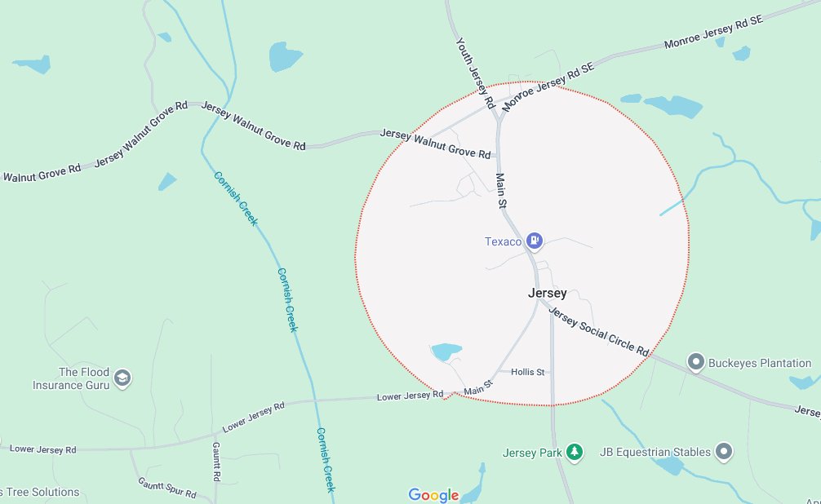Click the Google logo on the map
Viewport: 821px width, 504px height.
[x=433, y=494]
